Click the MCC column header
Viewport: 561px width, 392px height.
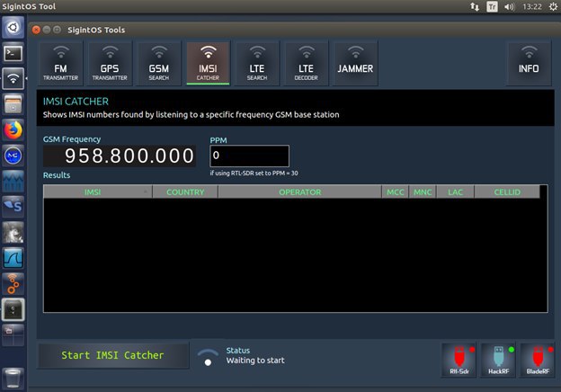[x=396, y=192]
